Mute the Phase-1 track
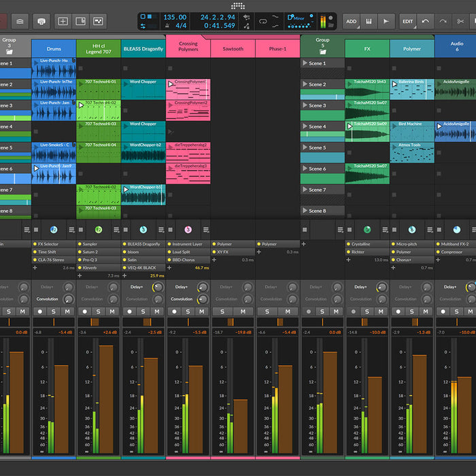 [x=288, y=311]
